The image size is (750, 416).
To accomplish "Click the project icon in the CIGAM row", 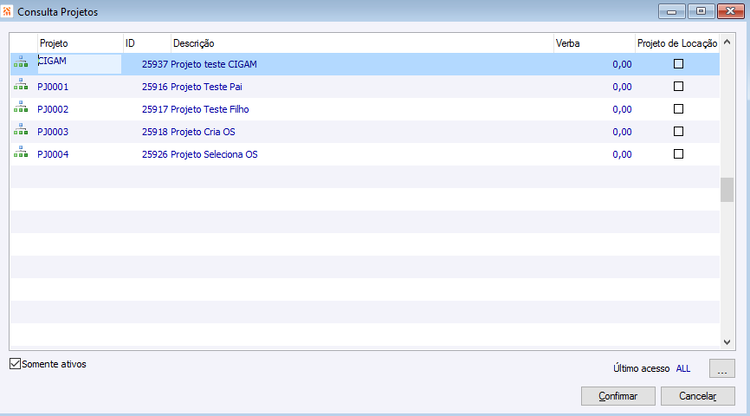I will pyautogui.click(x=21, y=61).
